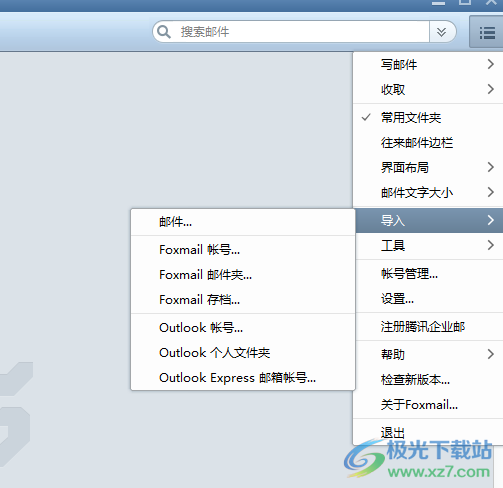Open 帐号管理... from the menu
503x488 pixels.
coord(429,273)
